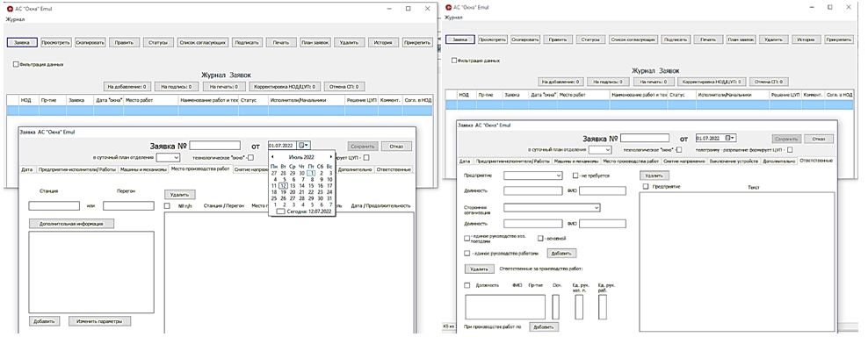
Task: Click 'Добавить' beside 'При производстве работ по'
Action: point(544,327)
